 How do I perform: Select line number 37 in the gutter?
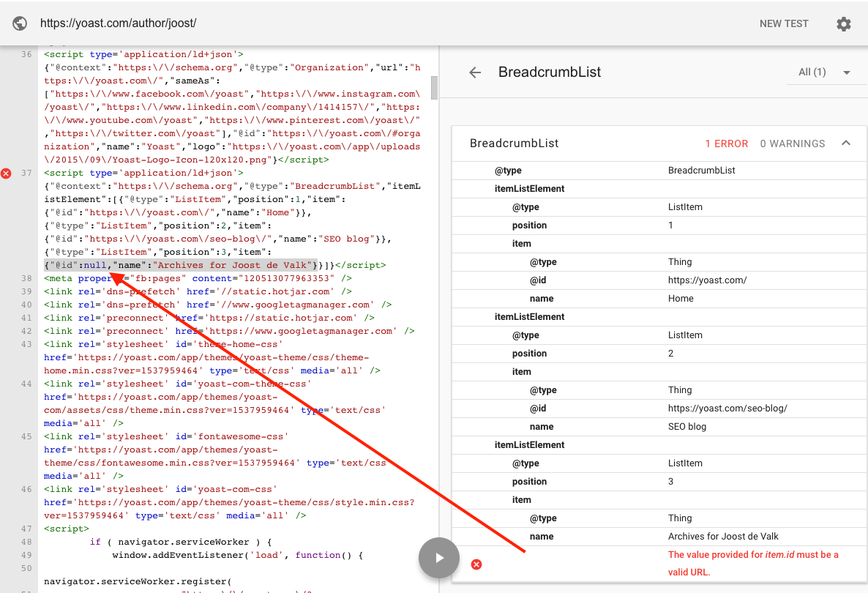[26, 173]
